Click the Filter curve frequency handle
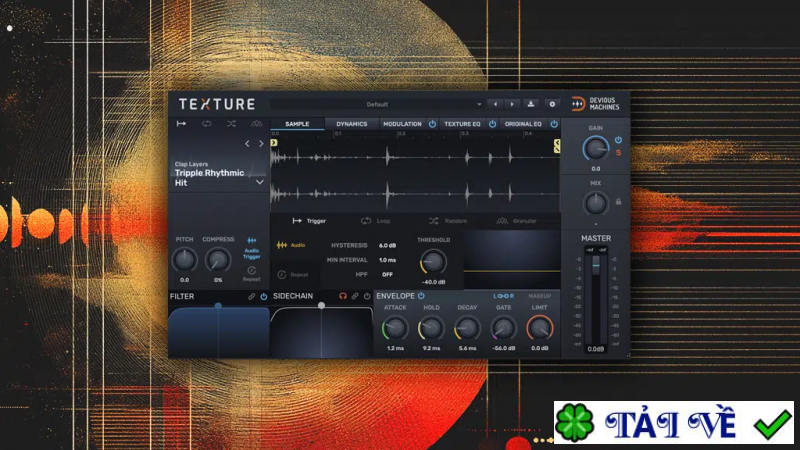The image size is (800, 450). tap(218, 306)
